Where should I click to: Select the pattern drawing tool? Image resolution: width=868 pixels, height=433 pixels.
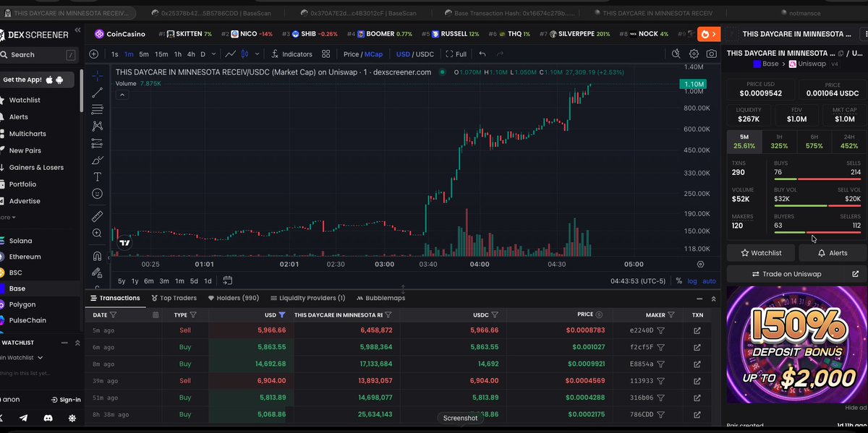pyautogui.click(x=97, y=125)
